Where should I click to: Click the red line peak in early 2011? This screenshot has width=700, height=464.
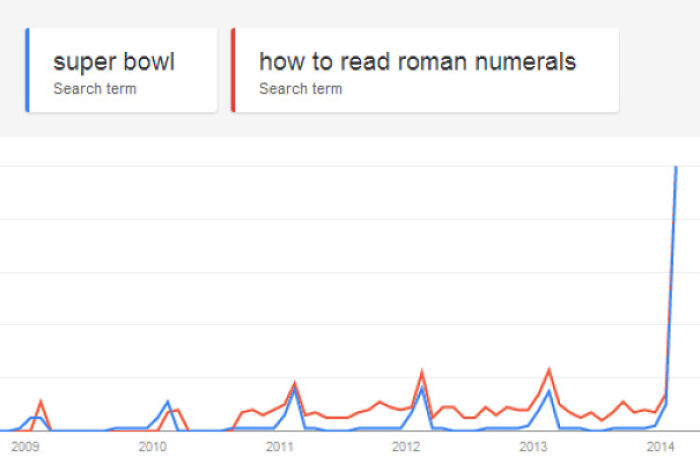[x=294, y=383]
